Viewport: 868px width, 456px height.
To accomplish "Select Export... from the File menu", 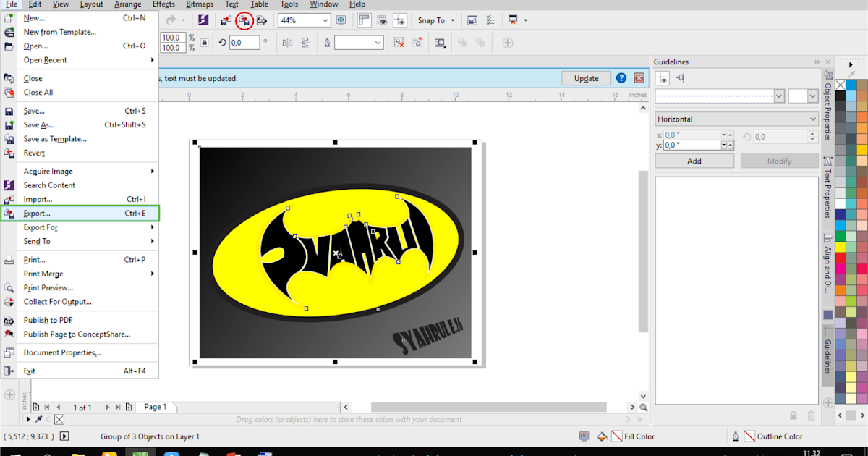I will (x=37, y=214).
